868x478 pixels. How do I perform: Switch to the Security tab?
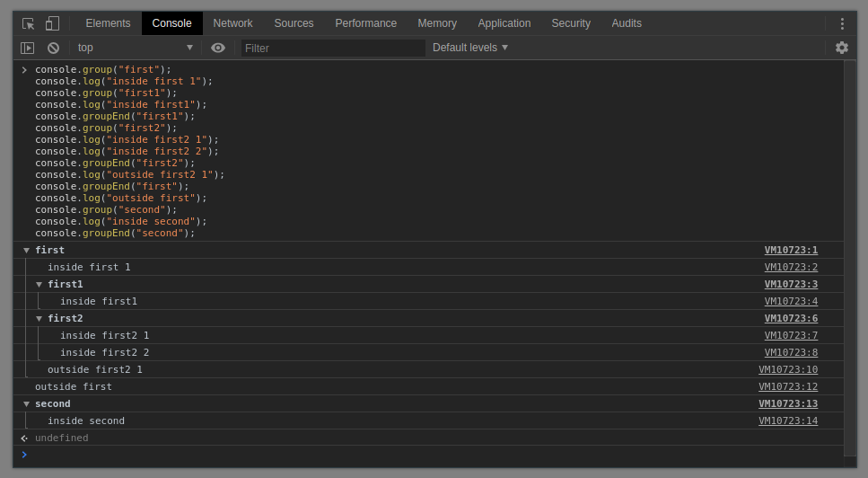571,23
